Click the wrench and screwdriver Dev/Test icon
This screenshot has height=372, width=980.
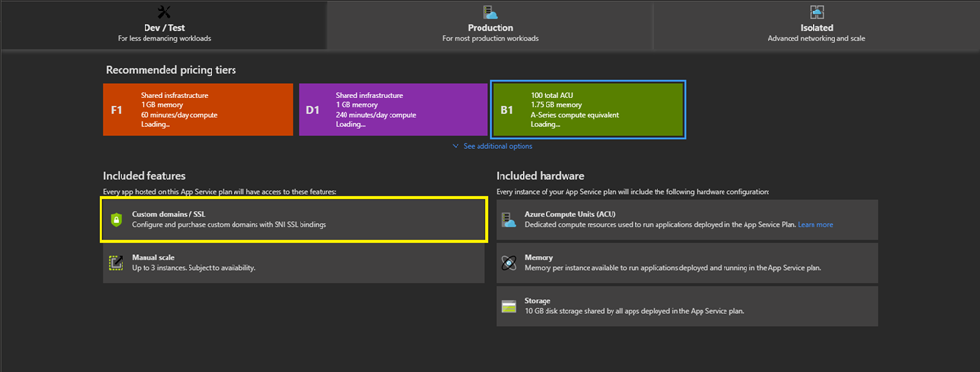[164, 11]
